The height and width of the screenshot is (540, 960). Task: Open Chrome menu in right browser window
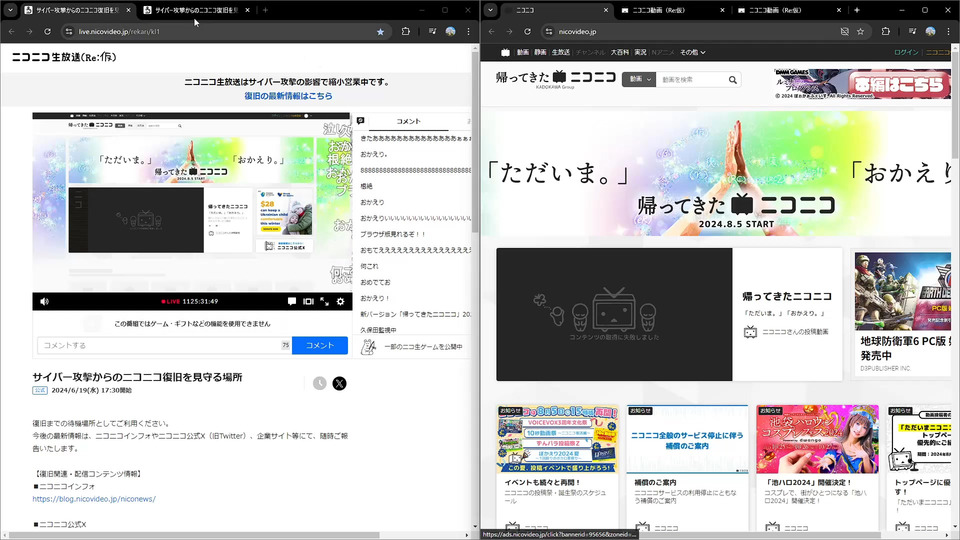[x=948, y=31]
